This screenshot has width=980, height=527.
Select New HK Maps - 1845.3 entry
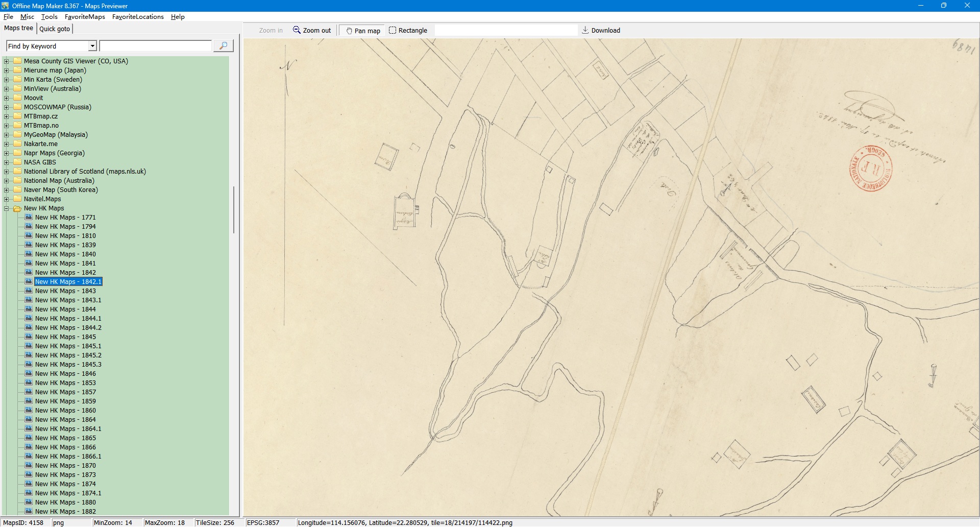click(x=68, y=365)
